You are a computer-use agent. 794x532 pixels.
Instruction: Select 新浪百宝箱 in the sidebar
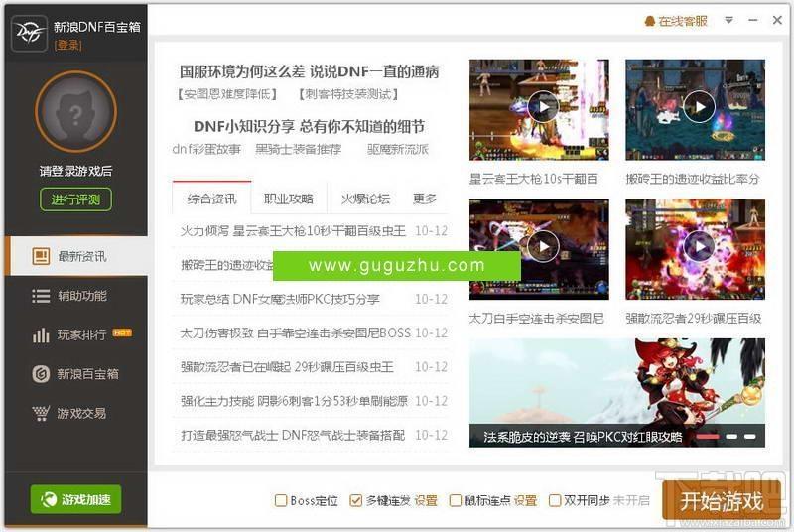coord(76,374)
